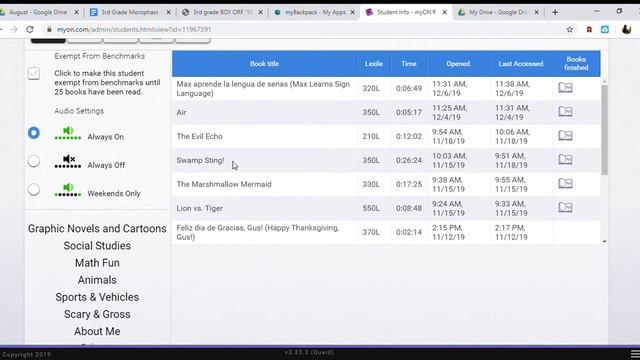Click the book title Swamp Sting!
Viewport: 640px width, 360px height.
(x=200, y=160)
